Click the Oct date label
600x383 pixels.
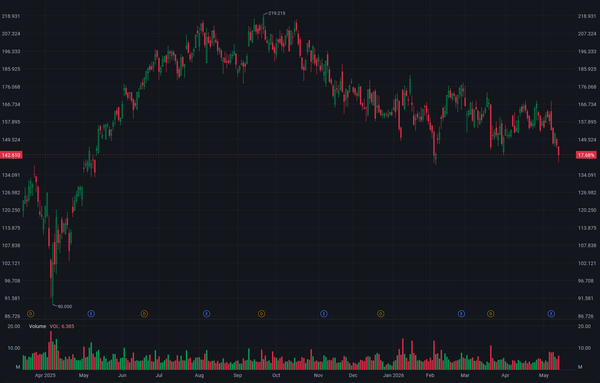(x=276, y=375)
